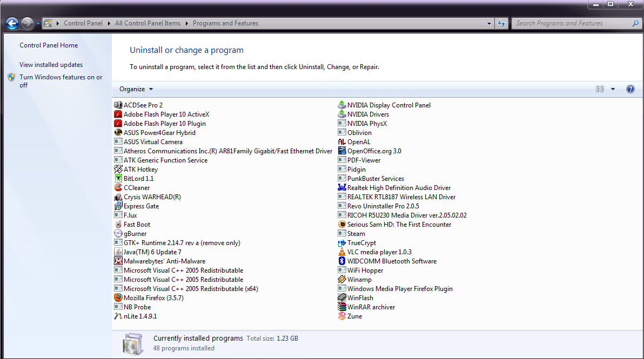The width and height of the screenshot is (644, 359).
Task: Click the WinFlash chip icon
Action: tap(341, 298)
